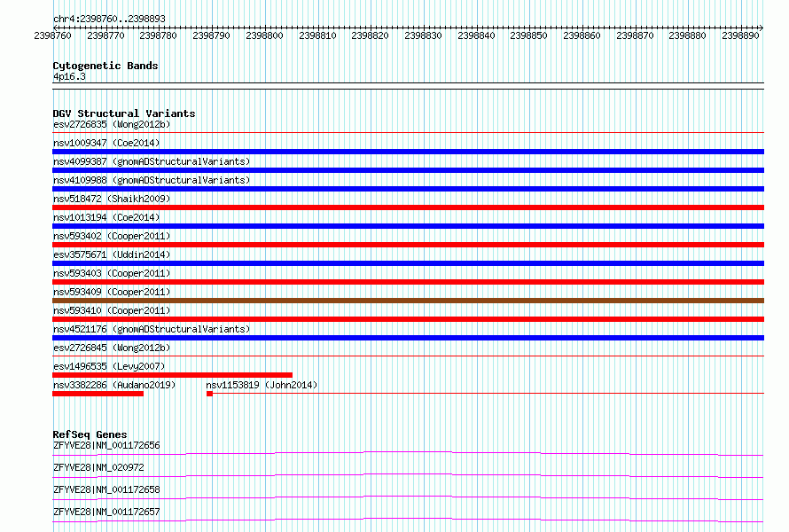Click the small red block under nsv1153819
This screenshot has height=532, width=789.
coord(209,394)
